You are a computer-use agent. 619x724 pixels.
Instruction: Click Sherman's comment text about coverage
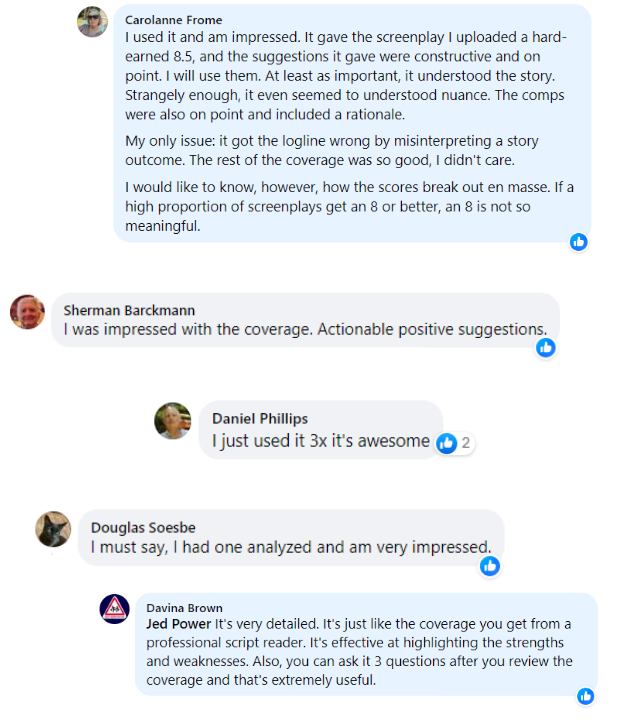click(x=304, y=329)
